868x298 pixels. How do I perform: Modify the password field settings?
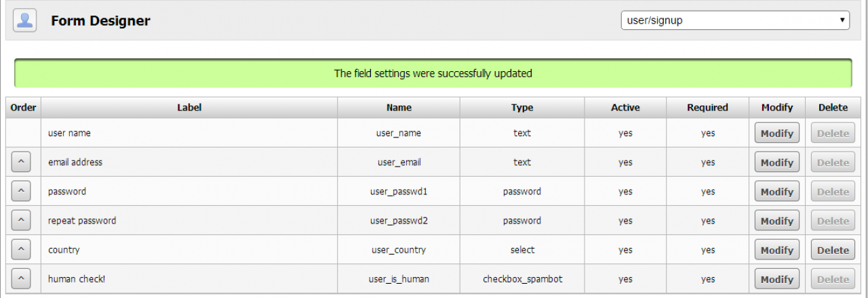click(x=776, y=192)
